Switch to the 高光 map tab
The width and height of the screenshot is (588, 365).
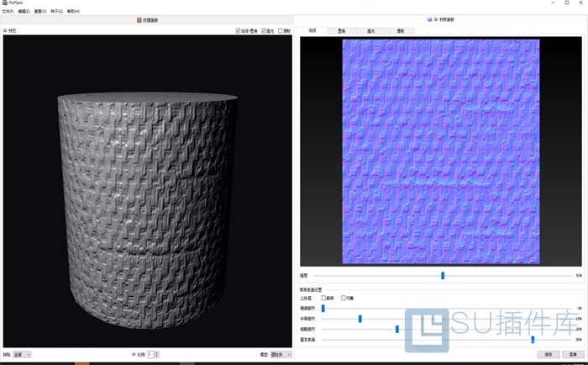click(x=370, y=30)
